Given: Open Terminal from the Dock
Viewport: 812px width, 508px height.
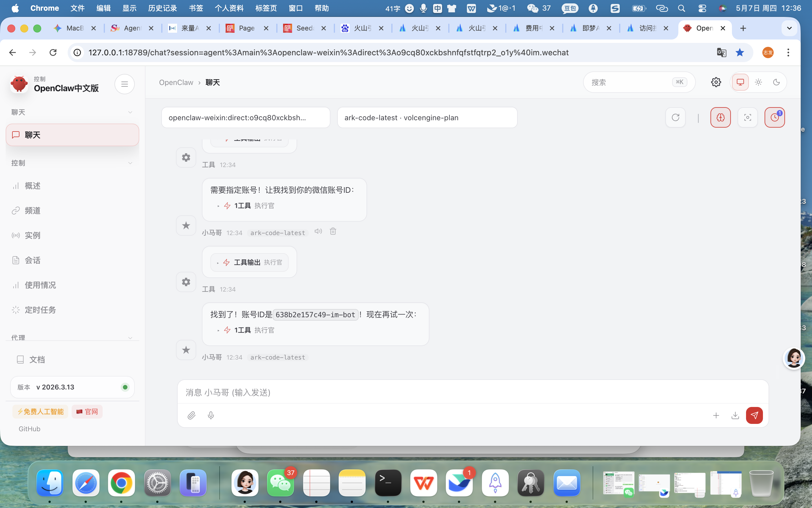Looking at the screenshot, I should click(x=388, y=483).
